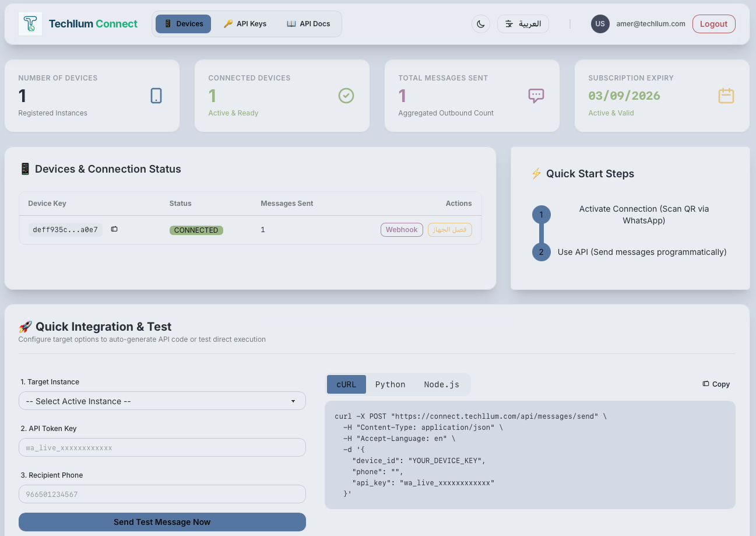The height and width of the screenshot is (536, 756).
Task: Click the phone icon in Number of Devices card
Action: pos(156,96)
